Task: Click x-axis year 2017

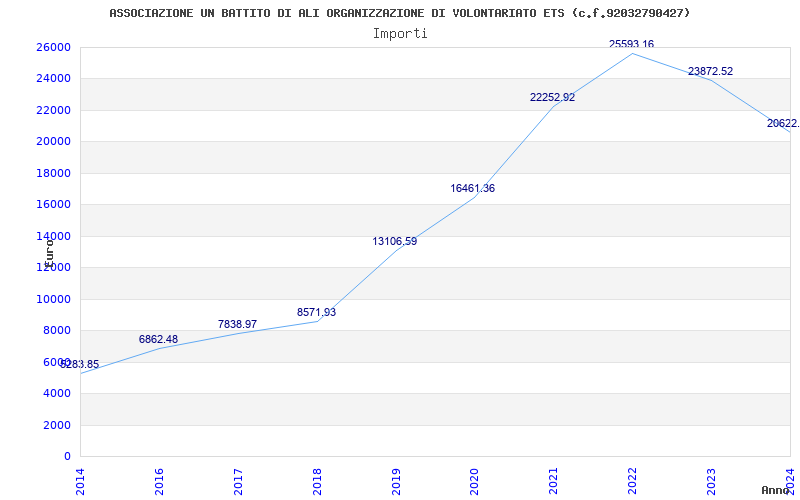Action: point(238,482)
